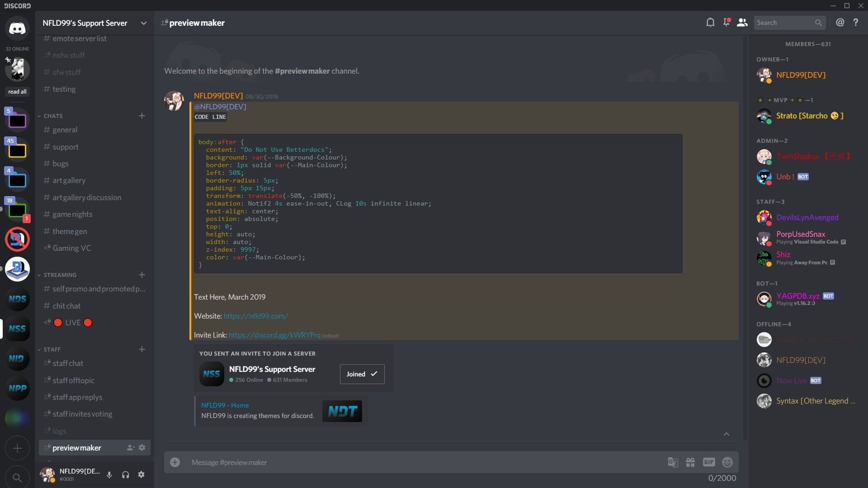Screen dimensions: 868x488
Task: Click the Joined invite button
Action: point(362,374)
